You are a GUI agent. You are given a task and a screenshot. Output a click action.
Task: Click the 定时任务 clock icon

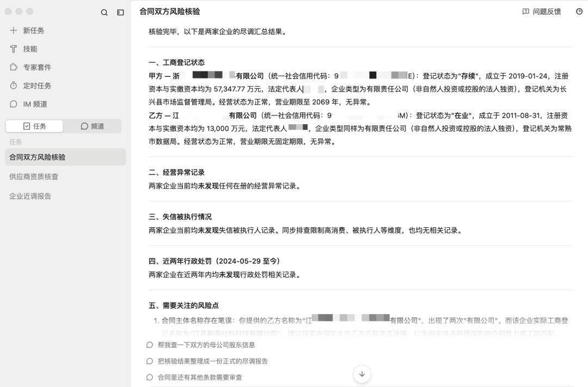[x=14, y=86]
